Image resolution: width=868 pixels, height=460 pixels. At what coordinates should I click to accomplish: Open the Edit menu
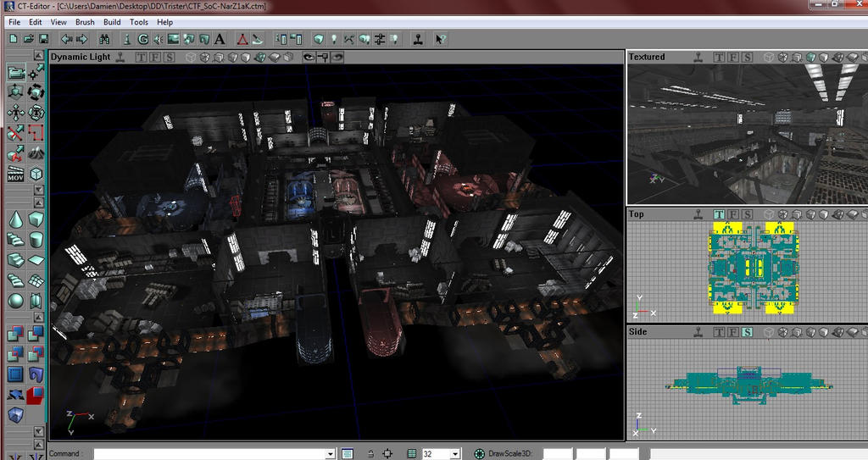(x=36, y=22)
